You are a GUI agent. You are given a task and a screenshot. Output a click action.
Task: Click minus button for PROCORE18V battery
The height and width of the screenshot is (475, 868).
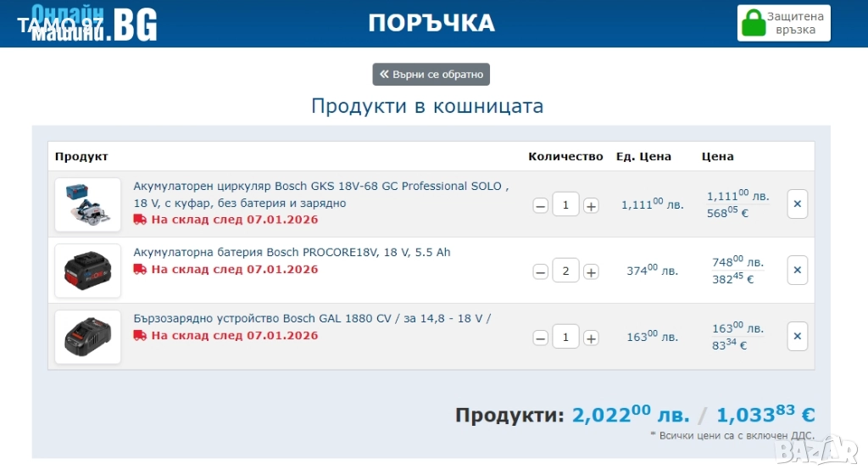tap(540, 271)
